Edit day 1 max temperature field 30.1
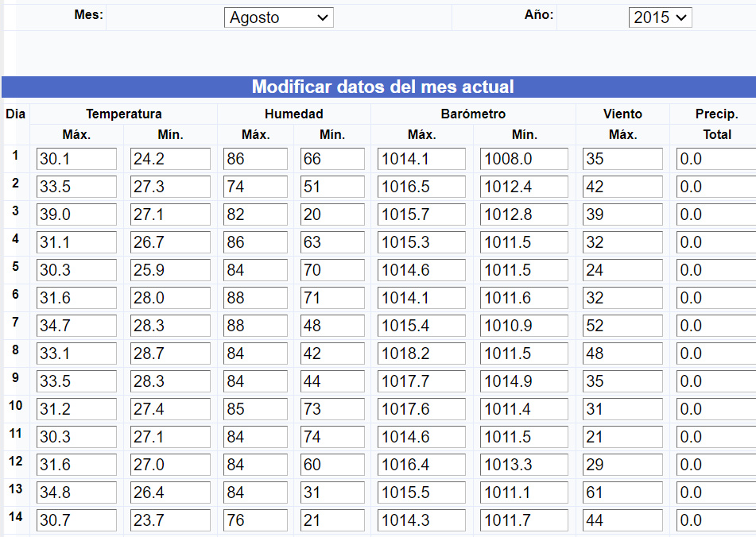 pos(76,159)
